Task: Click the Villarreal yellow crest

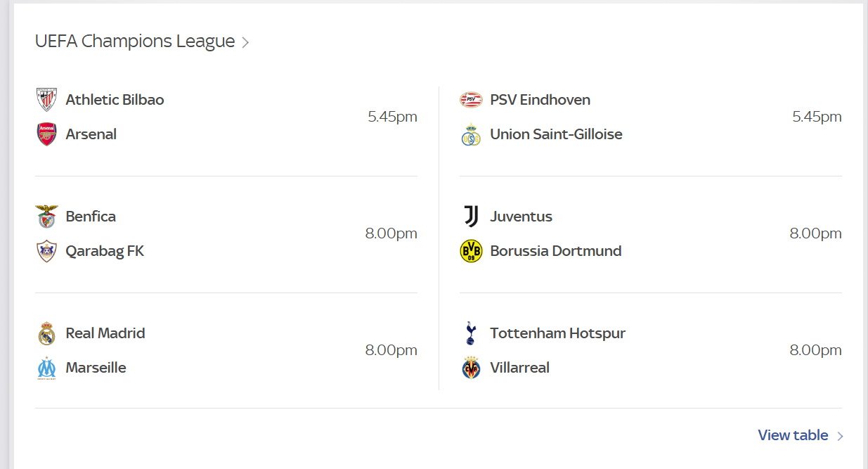Action: tap(471, 368)
